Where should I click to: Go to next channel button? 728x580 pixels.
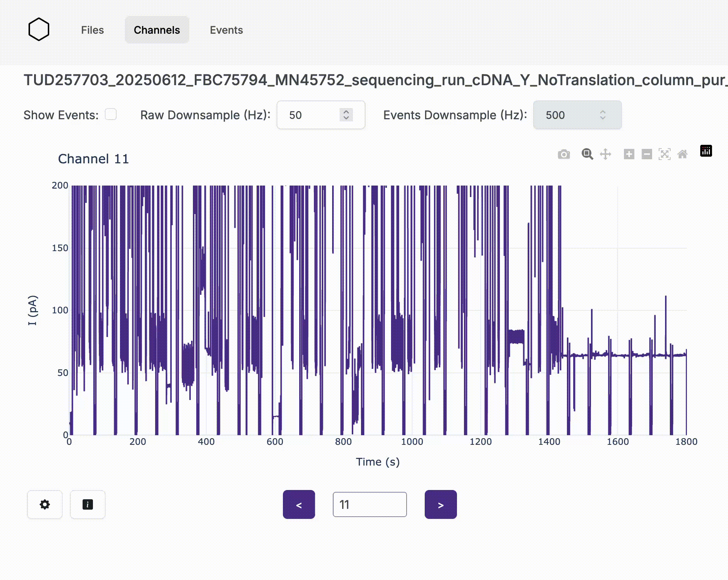pyautogui.click(x=441, y=504)
